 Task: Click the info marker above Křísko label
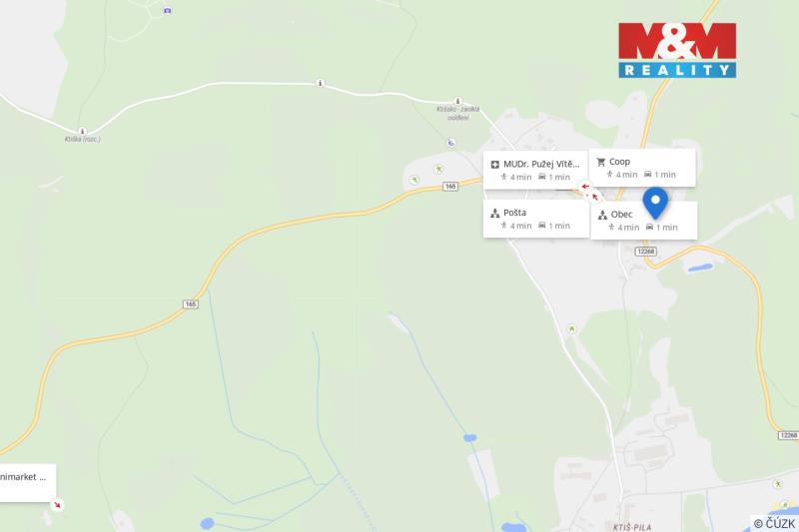pos(457,101)
